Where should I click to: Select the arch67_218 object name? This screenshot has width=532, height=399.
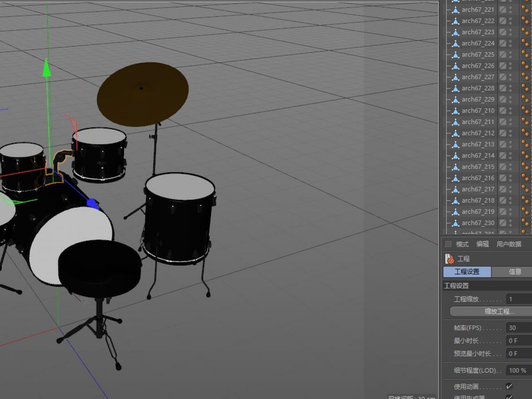click(x=478, y=200)
